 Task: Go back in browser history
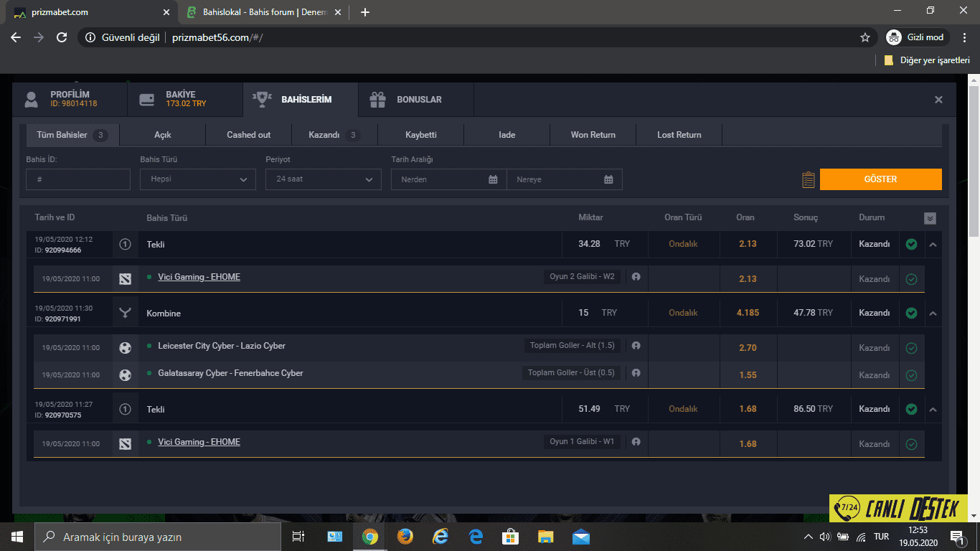[x=16, y=37]
